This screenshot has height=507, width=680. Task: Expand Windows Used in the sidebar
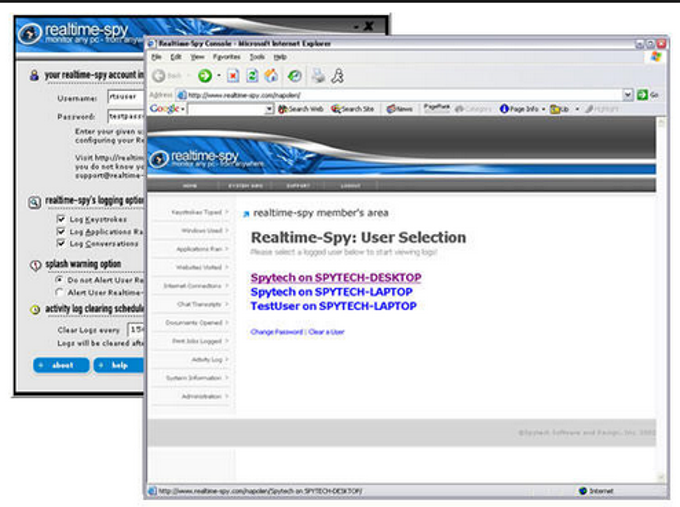pyautogui.click(x=205, y=230)
